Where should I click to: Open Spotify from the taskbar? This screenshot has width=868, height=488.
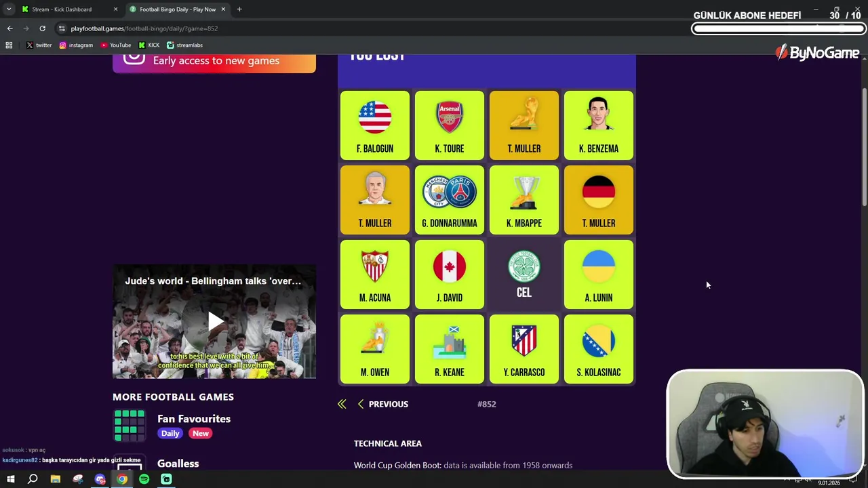click(x=144, y=479)
